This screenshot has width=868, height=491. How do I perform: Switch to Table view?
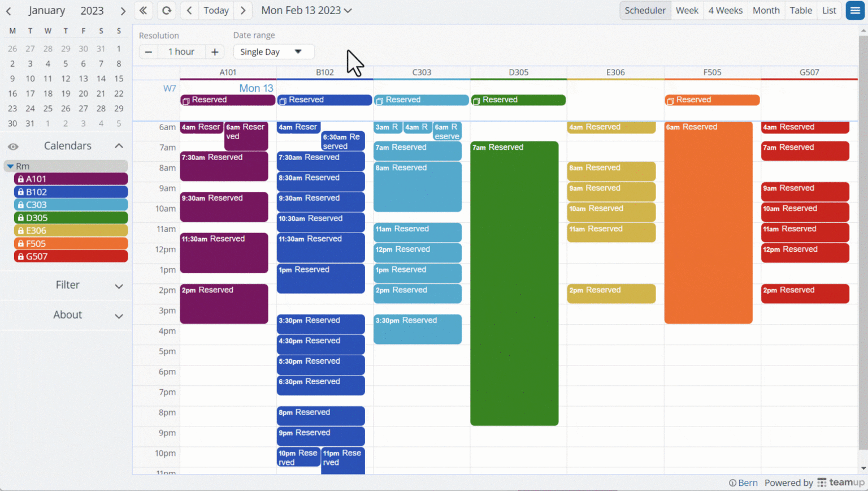point(801,10)
